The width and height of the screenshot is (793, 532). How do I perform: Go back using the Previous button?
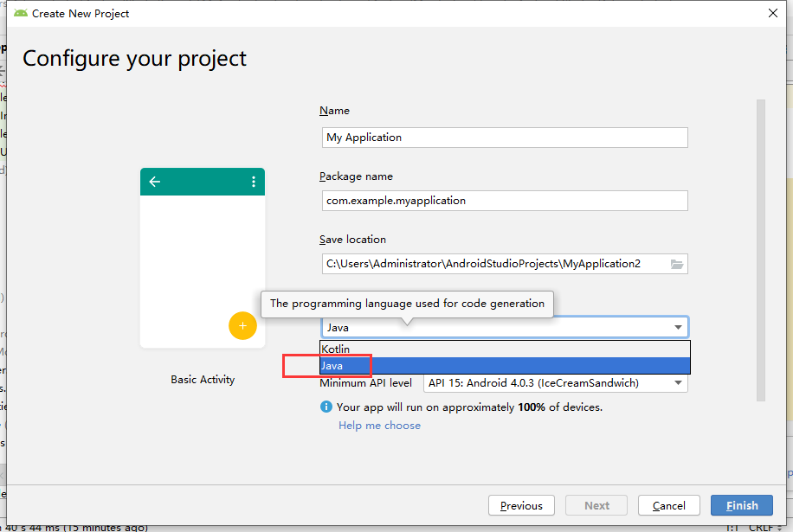tap(521, 505)
